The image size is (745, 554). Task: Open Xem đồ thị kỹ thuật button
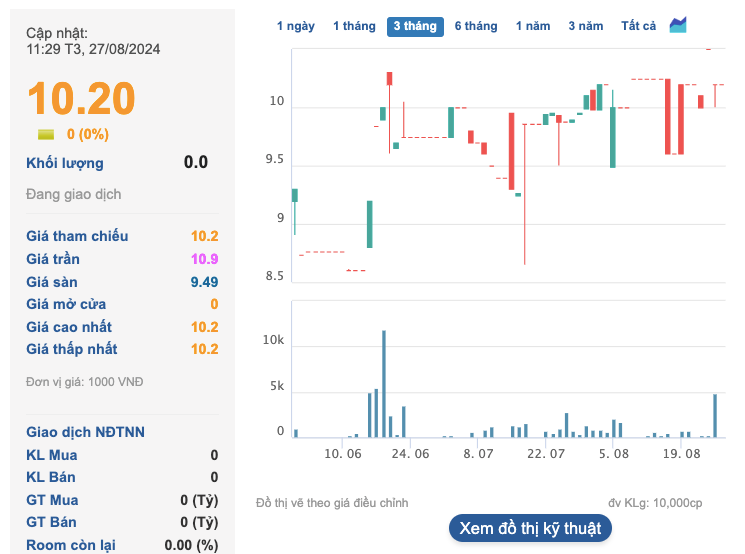(530, 528)
